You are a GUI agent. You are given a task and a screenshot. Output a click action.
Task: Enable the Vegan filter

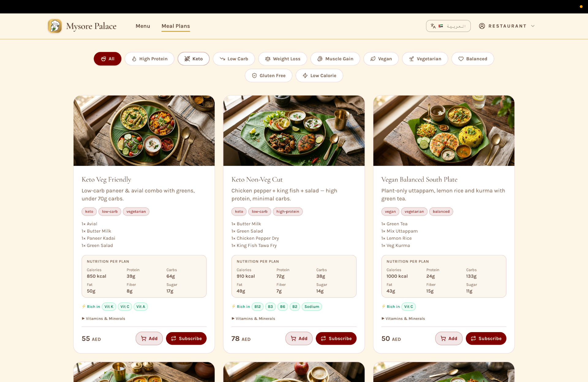381,59
